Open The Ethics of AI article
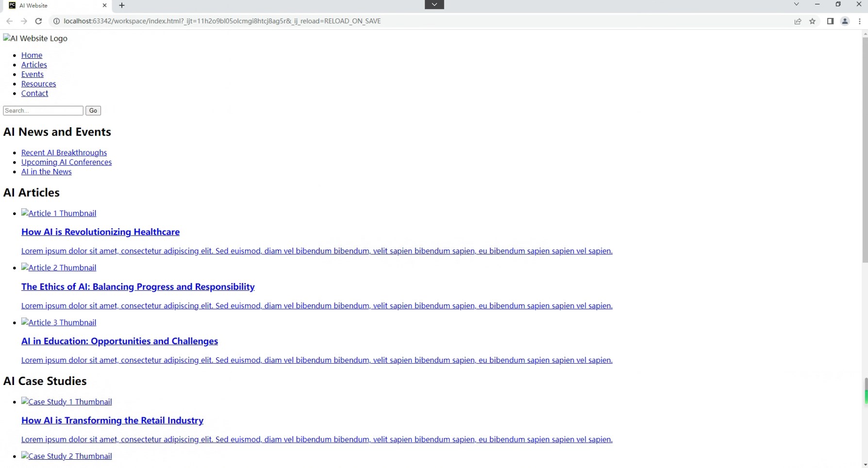This screenshot has width=868, height=468. click(138, 287)
